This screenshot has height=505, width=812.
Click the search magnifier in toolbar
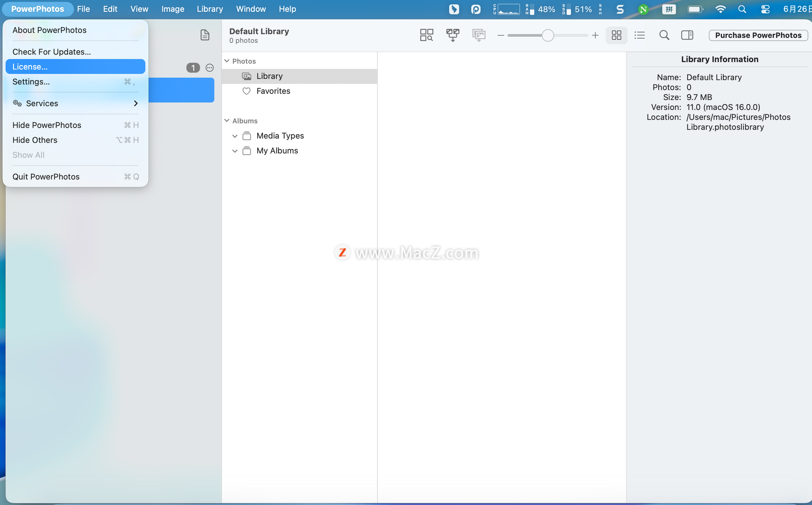pos(664,35)
